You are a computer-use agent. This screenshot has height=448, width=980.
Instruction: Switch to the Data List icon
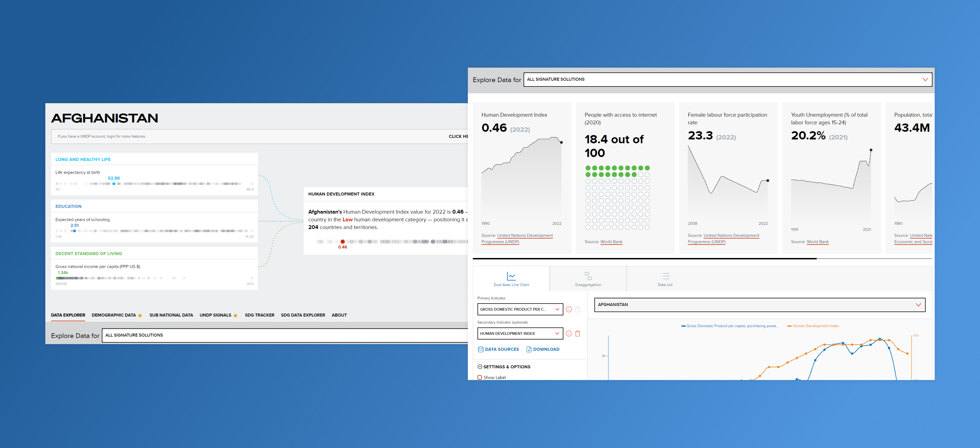pos(665,276)
